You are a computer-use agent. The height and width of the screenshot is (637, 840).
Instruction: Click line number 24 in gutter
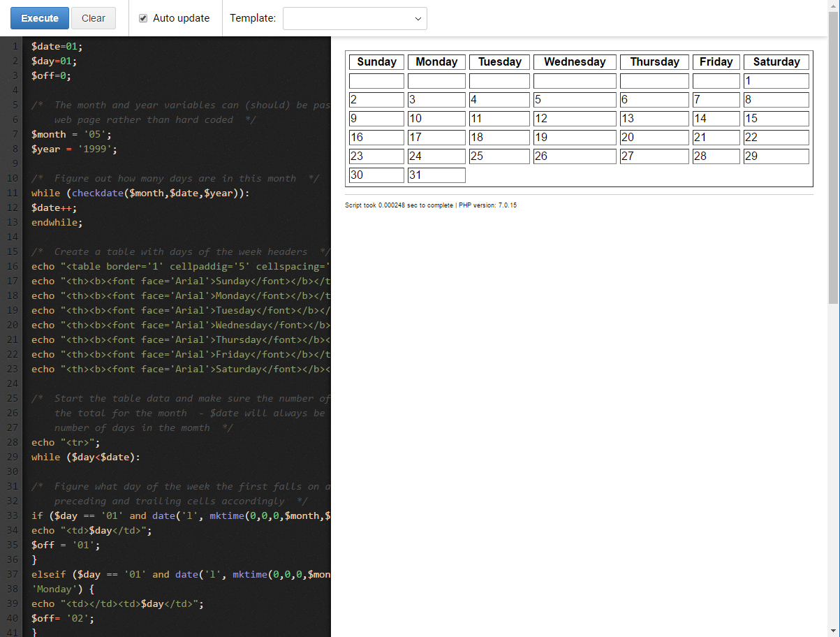coord(13,383)
